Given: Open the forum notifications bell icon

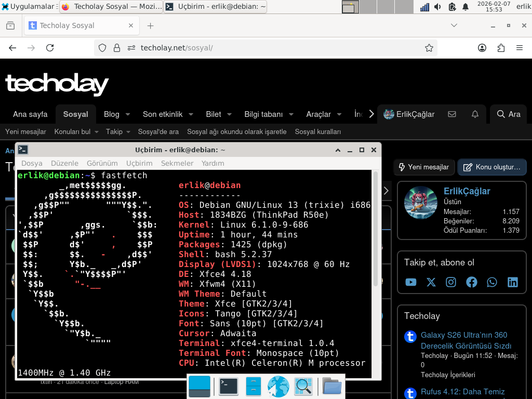Looking at the screenshot, I should 475,114.
